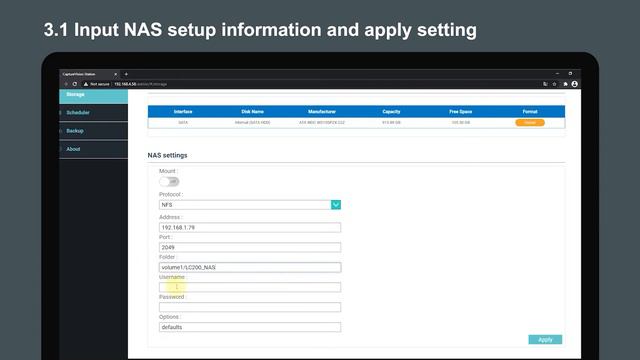Click the Port field showing 2049

250,247
